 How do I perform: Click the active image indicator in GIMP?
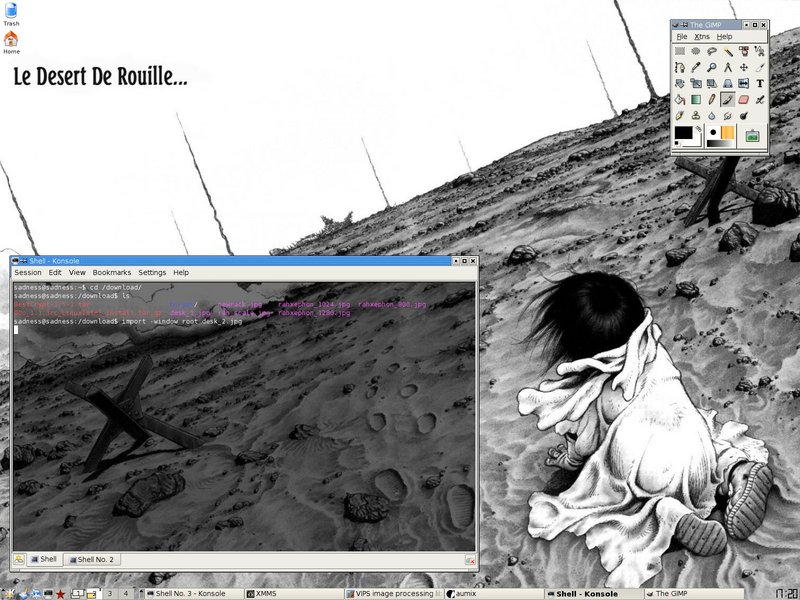[752, 136]
